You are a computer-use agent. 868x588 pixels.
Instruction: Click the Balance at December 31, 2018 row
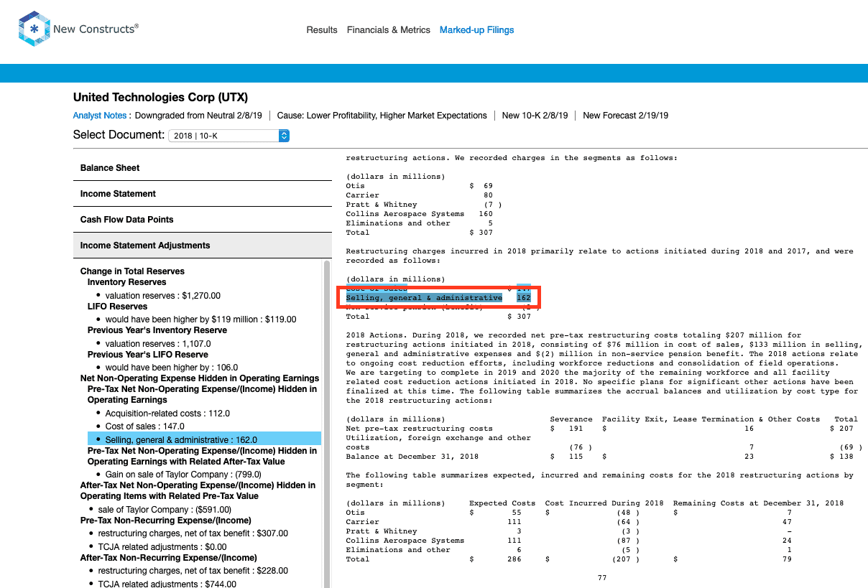click(x=604, y=457)
